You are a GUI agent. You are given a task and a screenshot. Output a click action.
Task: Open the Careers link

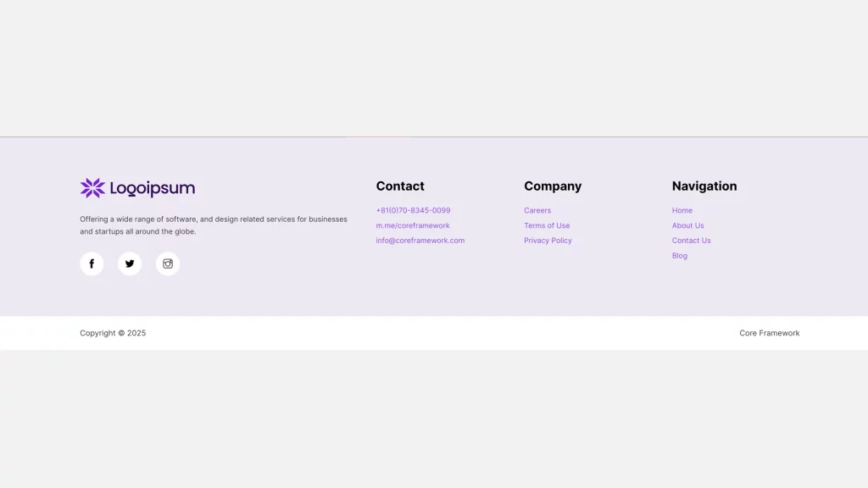[537, 211]
